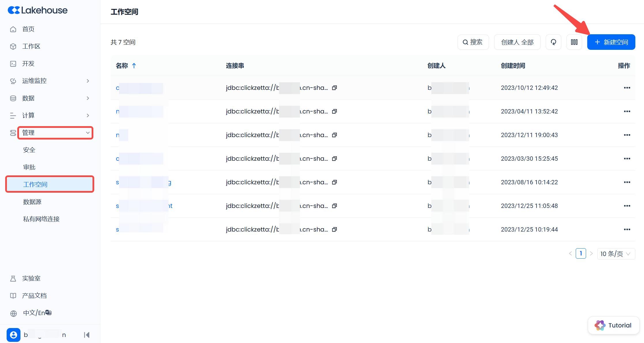Copy connection string of first row

coord(334,88)
